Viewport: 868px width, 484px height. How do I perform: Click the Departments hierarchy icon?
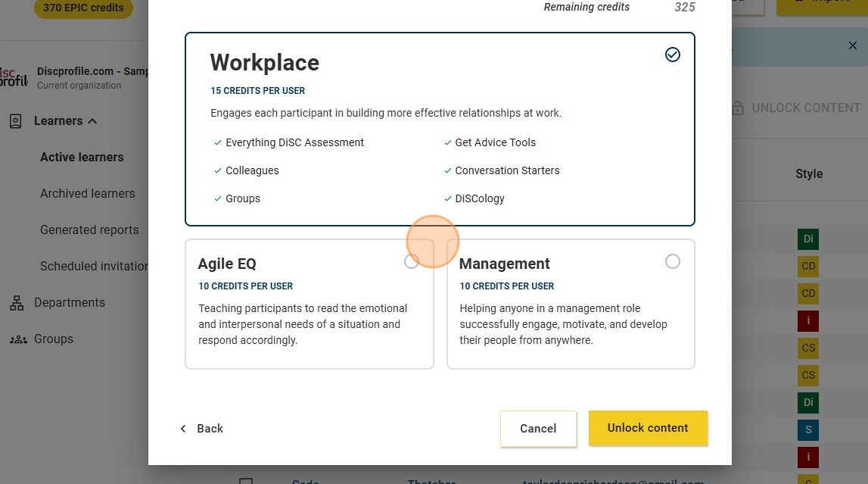click(17, 302)
